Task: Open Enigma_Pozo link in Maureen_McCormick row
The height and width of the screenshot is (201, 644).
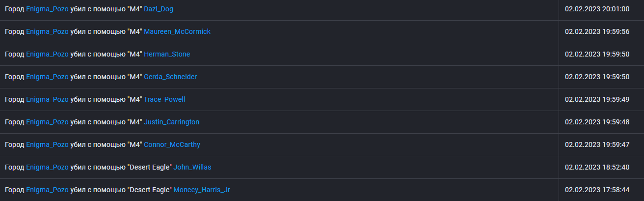Action: point(47,31)
